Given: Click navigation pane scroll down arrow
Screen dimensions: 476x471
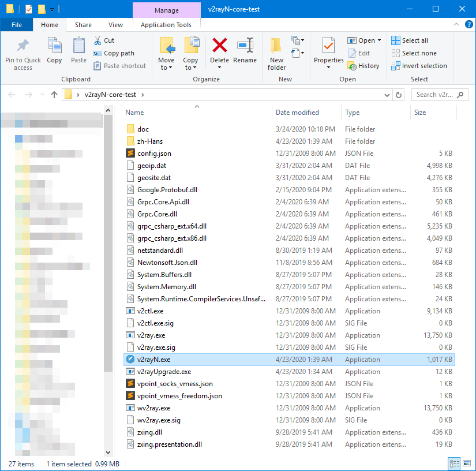Looking at the screenshot, I should (x=108, y=452).
